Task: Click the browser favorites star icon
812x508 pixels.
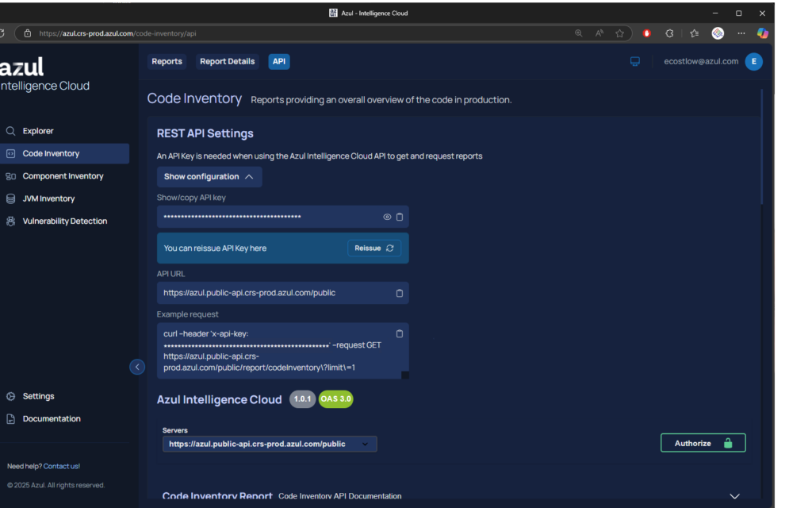Action: pos(620,33)
